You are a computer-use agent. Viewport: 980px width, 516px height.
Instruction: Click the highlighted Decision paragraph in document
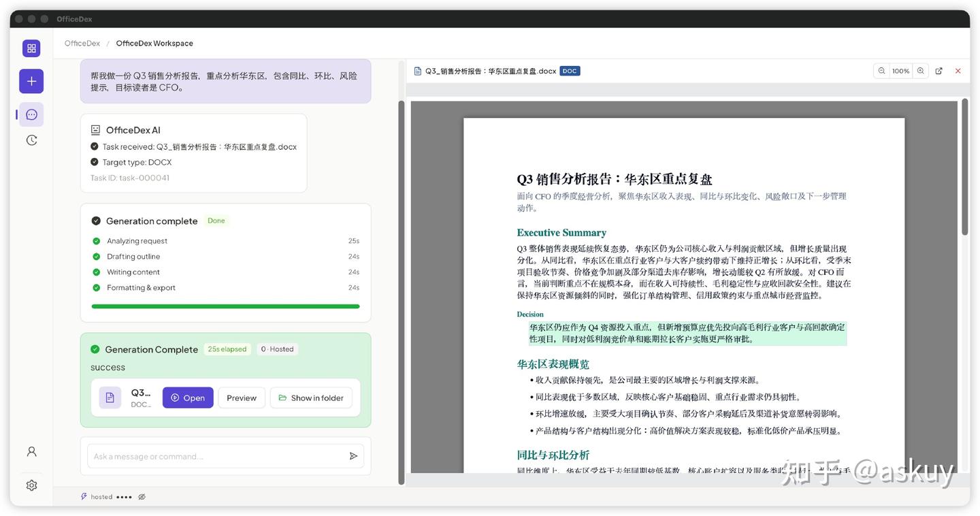pyautogui.click(x=687, y=333)
